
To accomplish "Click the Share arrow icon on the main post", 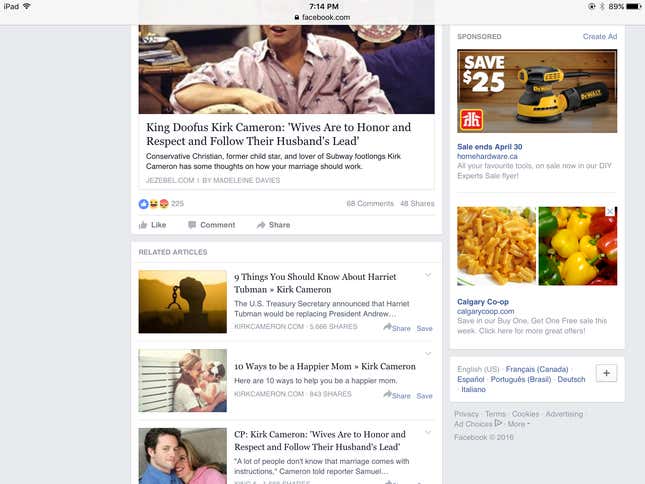I will point(261,225).
